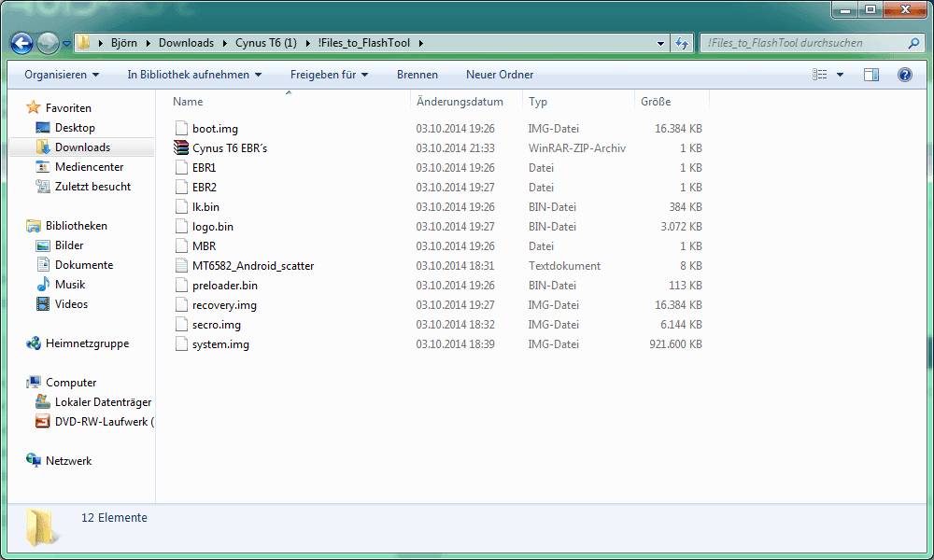The image size is (934, 560).
Task: Click the 03.10.2014 21:33 date cell
Action: pyautogui.click(x=455, y=147)
